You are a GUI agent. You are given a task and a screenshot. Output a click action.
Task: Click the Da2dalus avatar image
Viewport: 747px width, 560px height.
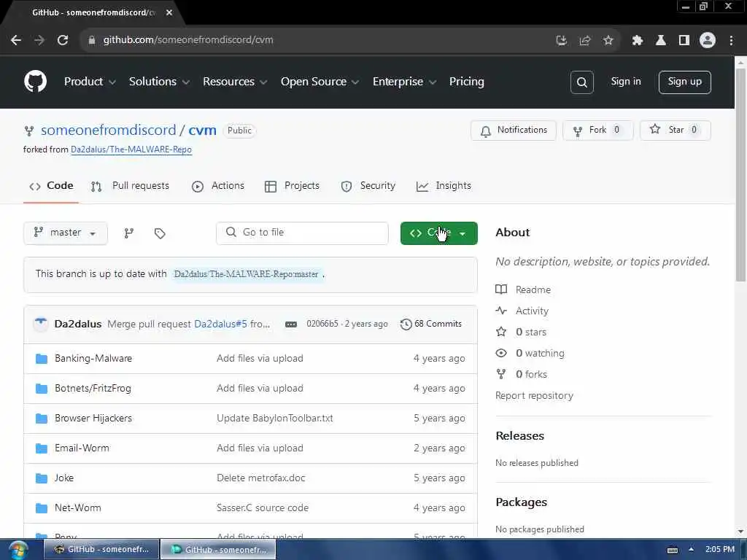(41, 324)
